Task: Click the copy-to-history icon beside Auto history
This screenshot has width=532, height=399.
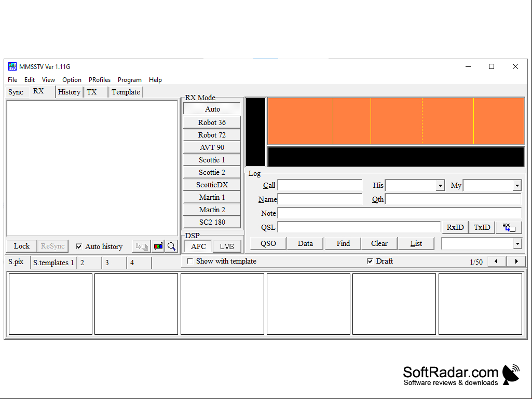Action: tap(142, 246)
